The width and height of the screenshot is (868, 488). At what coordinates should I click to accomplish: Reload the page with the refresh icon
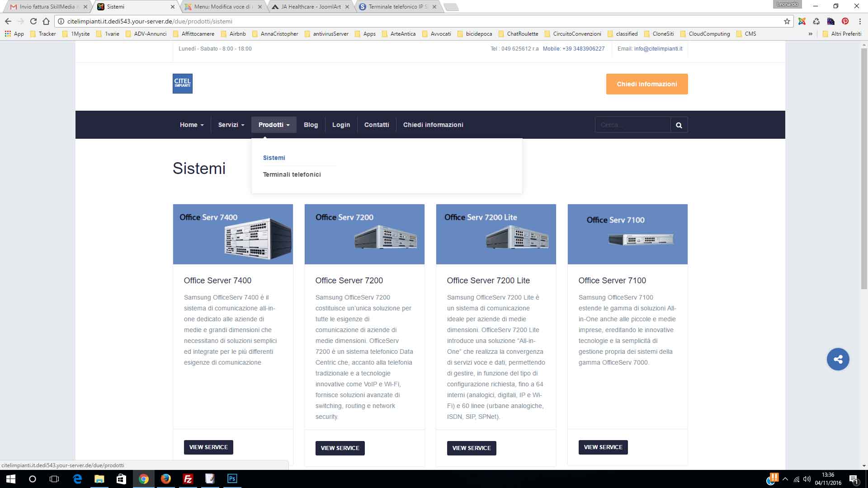click(33, 21)
